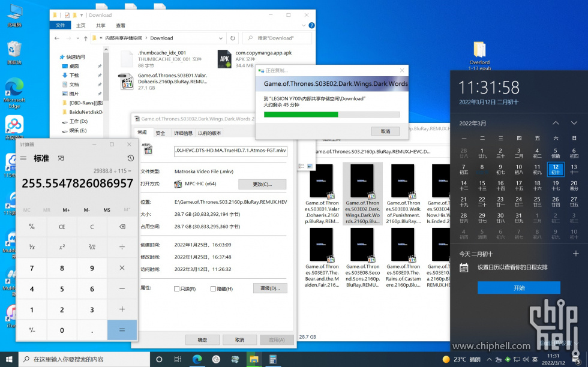Click calculator percent key
The height and width of the screenshot is (367, 588).
click(32, 227)
